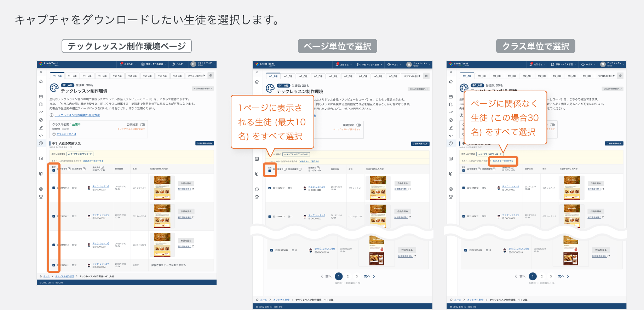644x310 pixels.
Task: Open 学籍番号 sort dropdown in left screenshot
Action: 69,169
